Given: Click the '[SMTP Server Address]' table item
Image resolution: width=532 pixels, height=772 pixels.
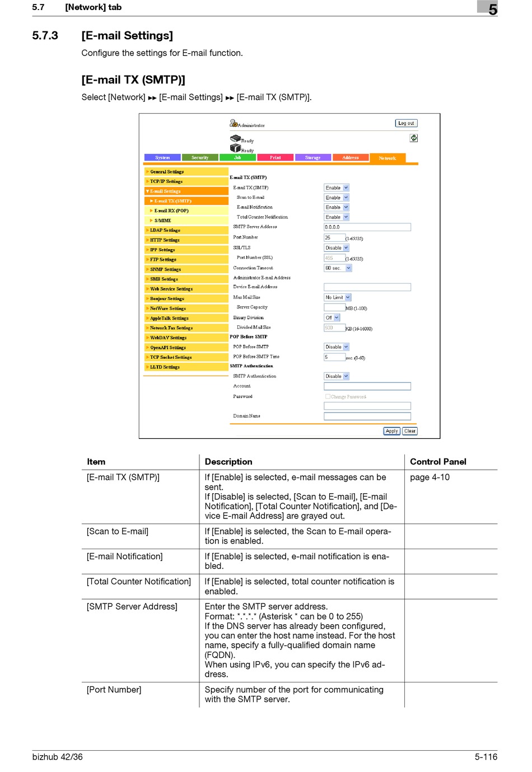Looking at the screenshot, I should [x=132, y=607].
